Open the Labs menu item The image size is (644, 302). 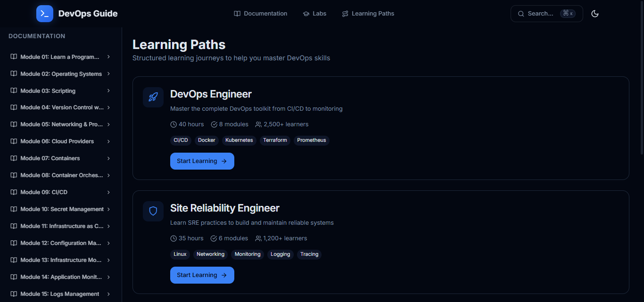click(x=319, y=13)
